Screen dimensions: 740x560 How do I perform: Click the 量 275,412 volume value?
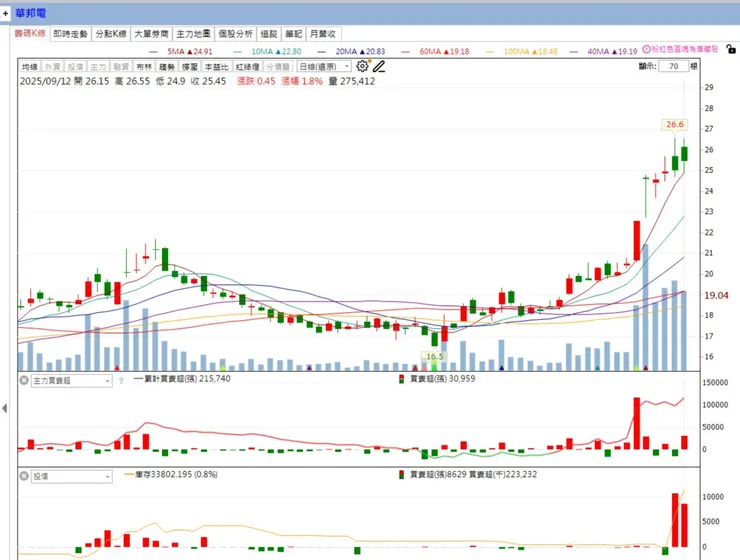point(352,81)
